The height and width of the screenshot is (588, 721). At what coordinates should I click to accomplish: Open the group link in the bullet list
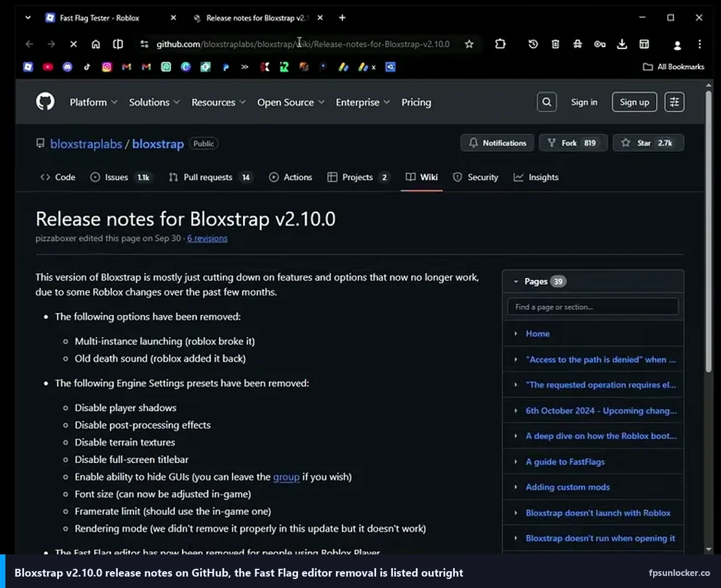click(286, 477)
